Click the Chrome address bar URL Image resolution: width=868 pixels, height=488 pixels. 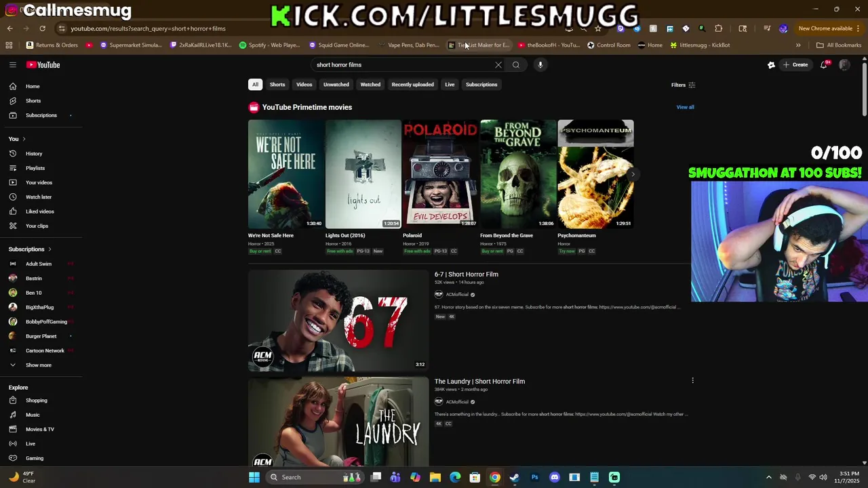point(148,28)
